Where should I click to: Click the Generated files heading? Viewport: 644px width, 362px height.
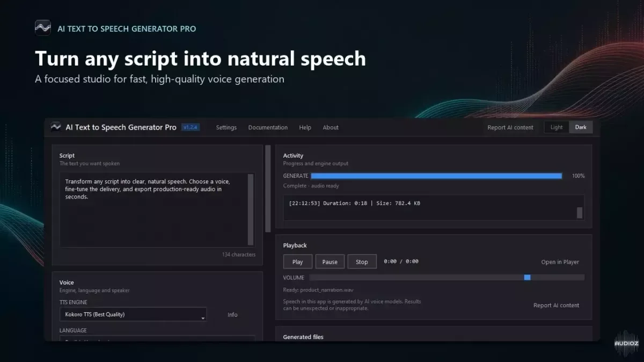(303, 337)
